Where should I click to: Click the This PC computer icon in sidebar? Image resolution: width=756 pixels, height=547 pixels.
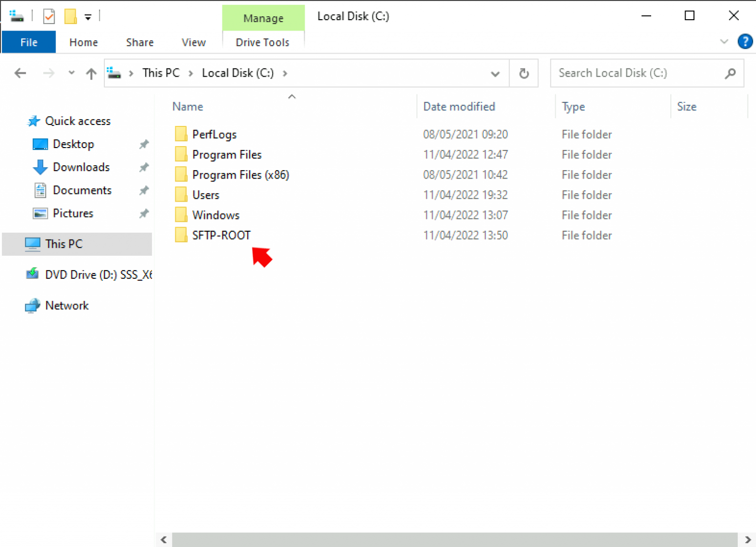[x=32, y=243]
